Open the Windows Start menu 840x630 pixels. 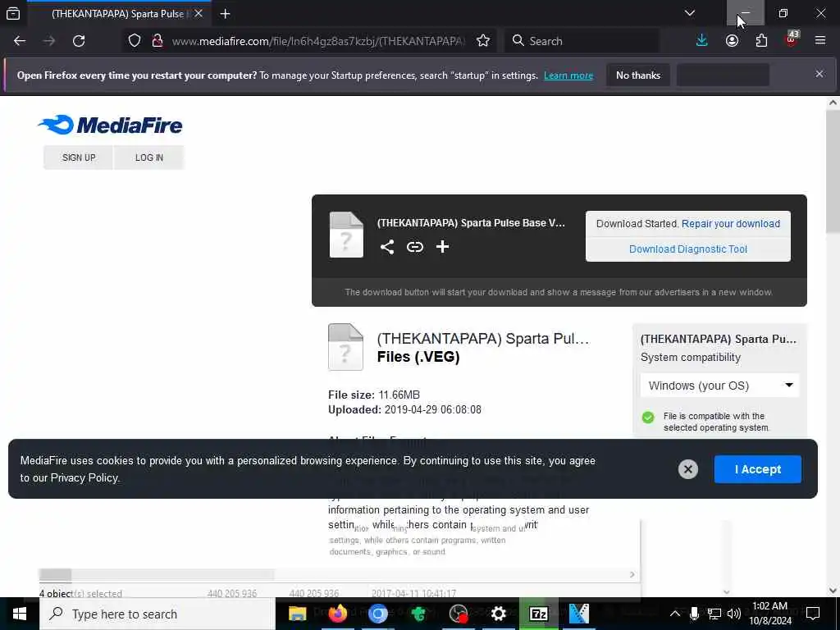pyautogui.click(x=20, y=614)
